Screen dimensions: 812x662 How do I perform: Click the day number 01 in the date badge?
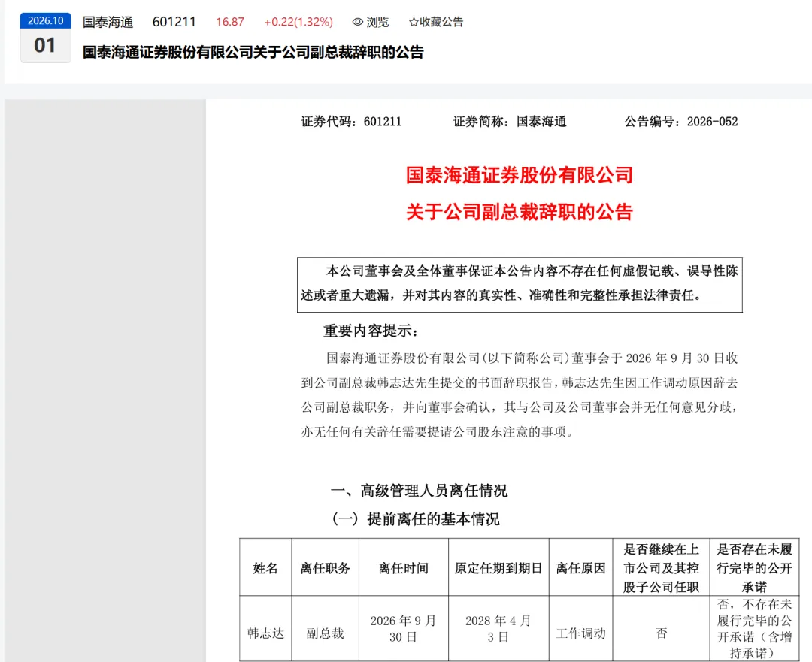click(x=45, y=46)
